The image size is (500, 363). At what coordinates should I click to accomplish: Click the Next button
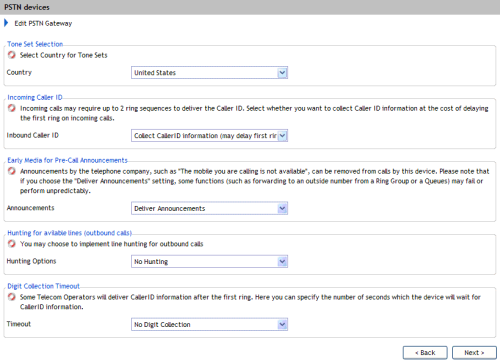(474, 353)
